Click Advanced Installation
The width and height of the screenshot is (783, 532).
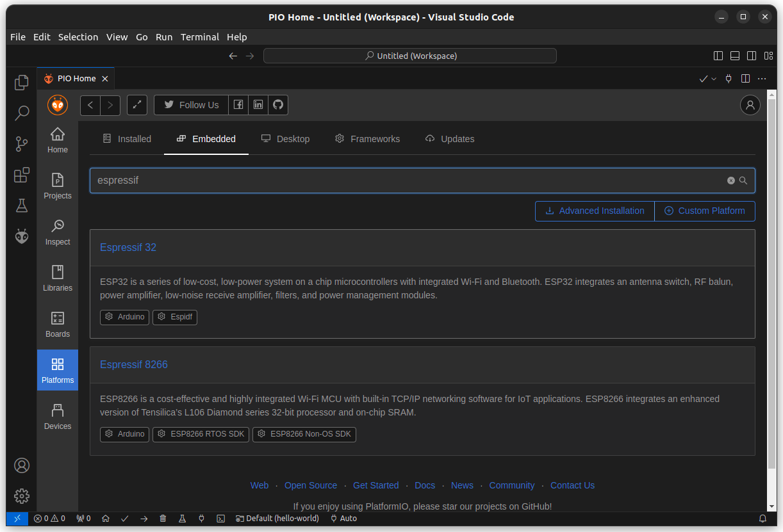click(594, 211)
